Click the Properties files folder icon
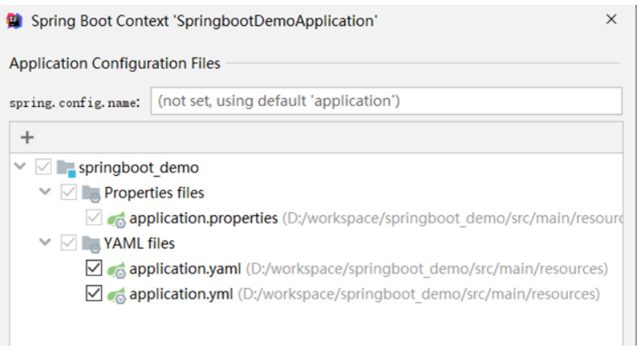This screenshot has width=644, height=361. tap(92, 193)
